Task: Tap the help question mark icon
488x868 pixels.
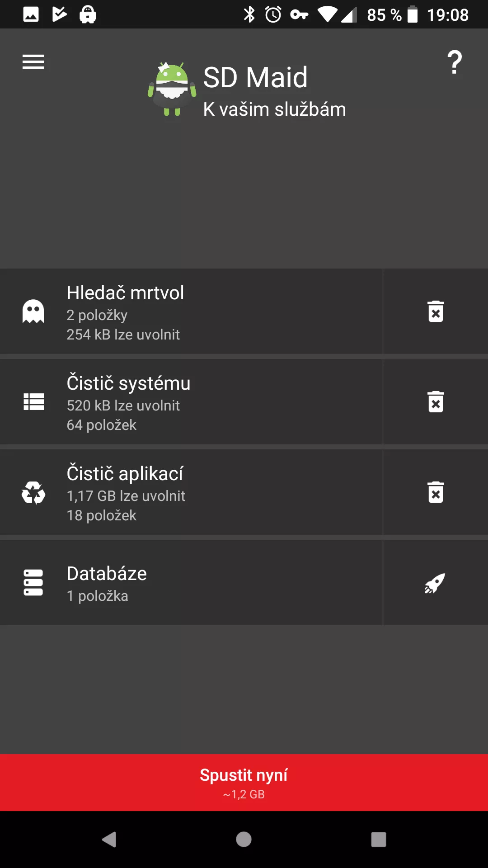Action: (455, 62)
